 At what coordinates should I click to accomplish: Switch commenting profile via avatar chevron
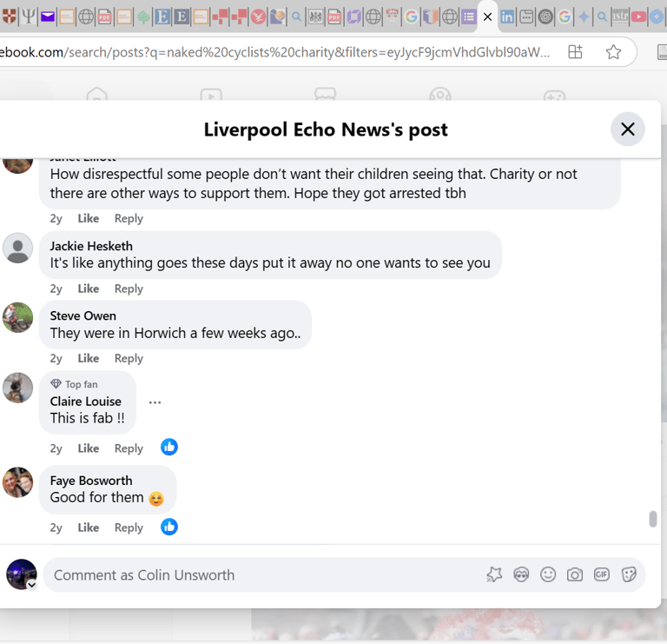[31, 585]
